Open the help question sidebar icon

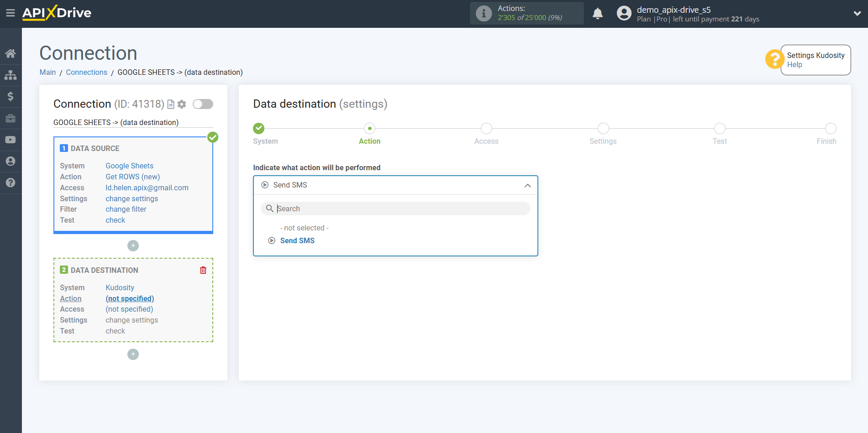[11, 183]
